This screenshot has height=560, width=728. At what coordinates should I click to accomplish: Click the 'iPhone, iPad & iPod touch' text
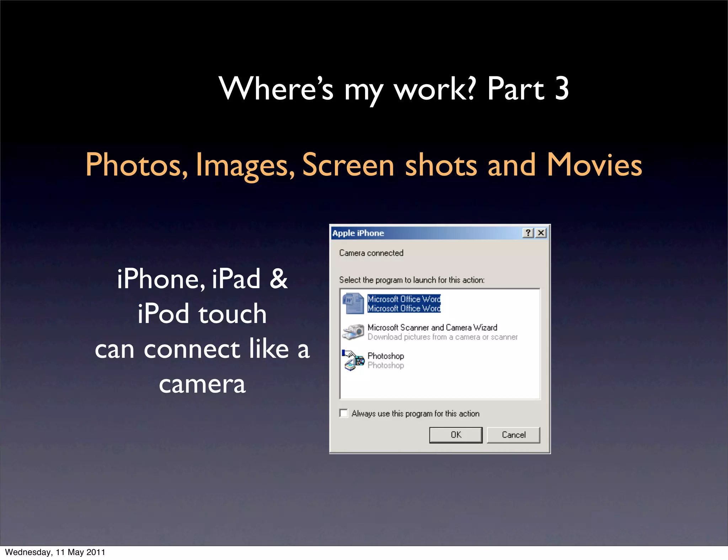202,296
